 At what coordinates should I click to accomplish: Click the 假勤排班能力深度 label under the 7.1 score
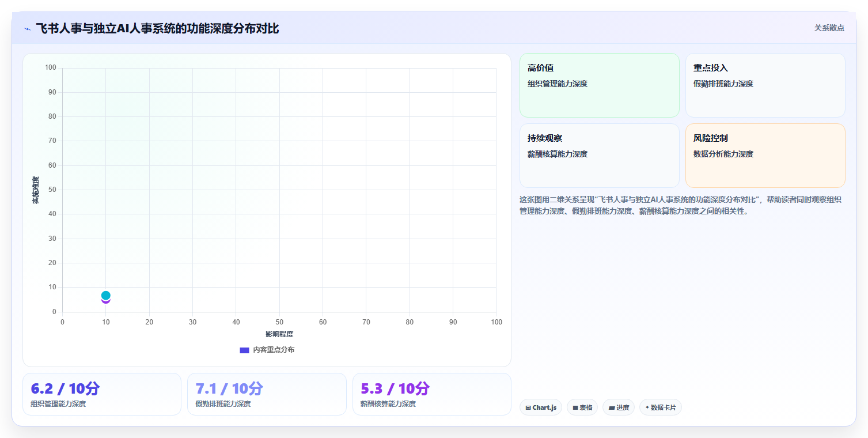coord(223,404)
